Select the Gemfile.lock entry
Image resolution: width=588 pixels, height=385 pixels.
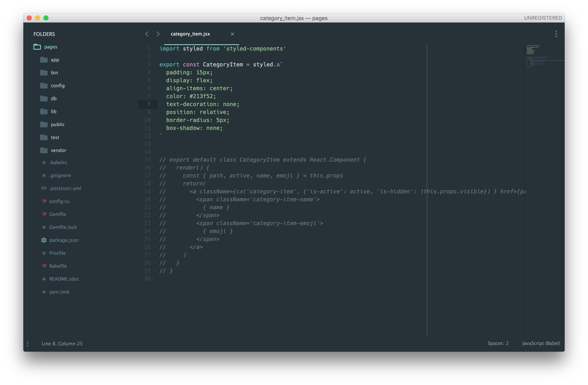pos(63,227)
